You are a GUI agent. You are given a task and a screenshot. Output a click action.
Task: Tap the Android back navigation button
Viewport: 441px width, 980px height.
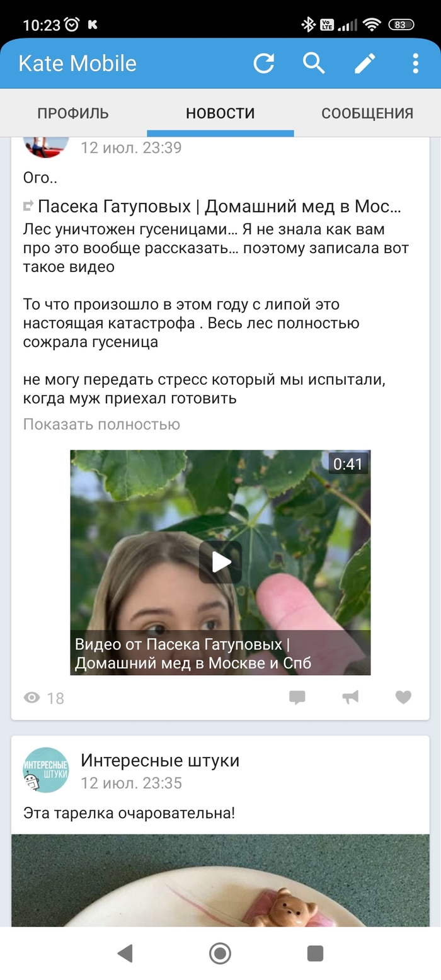pyautogui.click(x=125, y=953)
